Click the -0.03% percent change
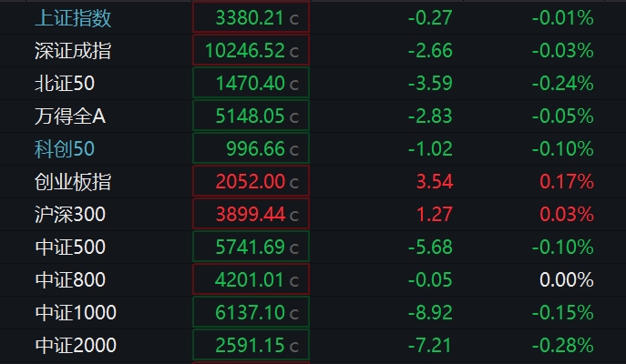The image size is (626, 364). click(562, 51)
